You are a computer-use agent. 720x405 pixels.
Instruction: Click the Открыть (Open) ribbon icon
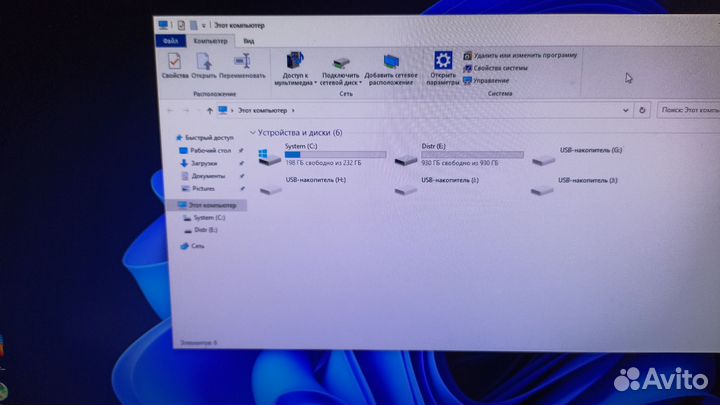tap(204, 65)
